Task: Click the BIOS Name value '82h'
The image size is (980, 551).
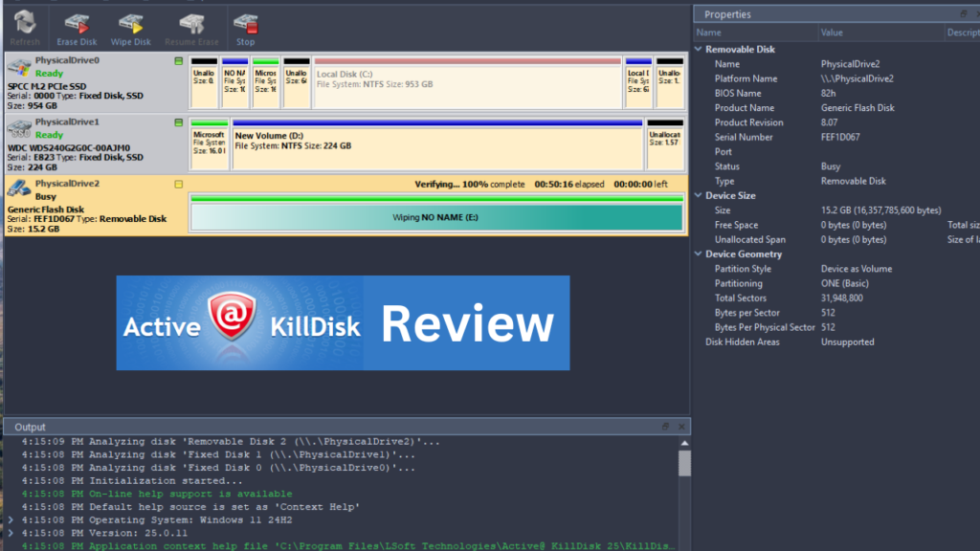Action: click(828, 93)
